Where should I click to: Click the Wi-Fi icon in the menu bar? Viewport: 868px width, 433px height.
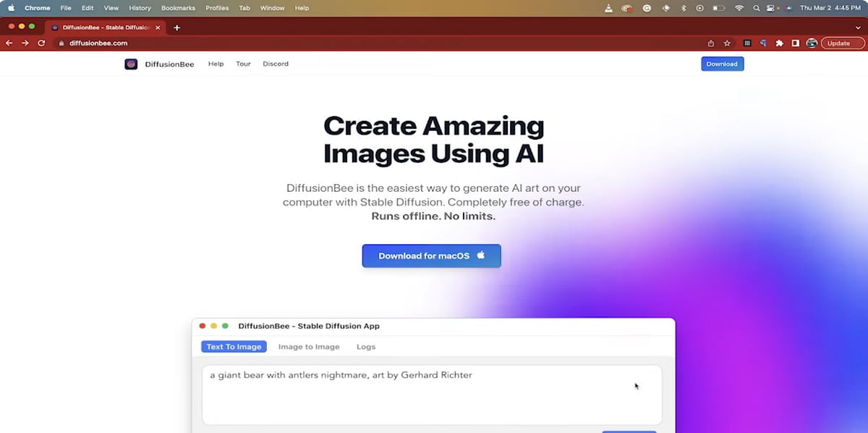pyautogui.click(x=739, y=8)
